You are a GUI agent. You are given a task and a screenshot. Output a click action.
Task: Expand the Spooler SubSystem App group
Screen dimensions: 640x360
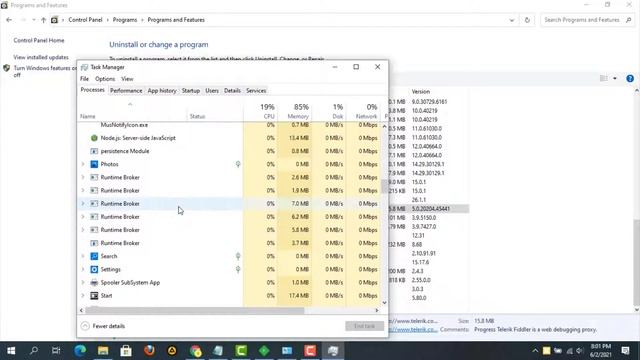click(x=83, y=282)
